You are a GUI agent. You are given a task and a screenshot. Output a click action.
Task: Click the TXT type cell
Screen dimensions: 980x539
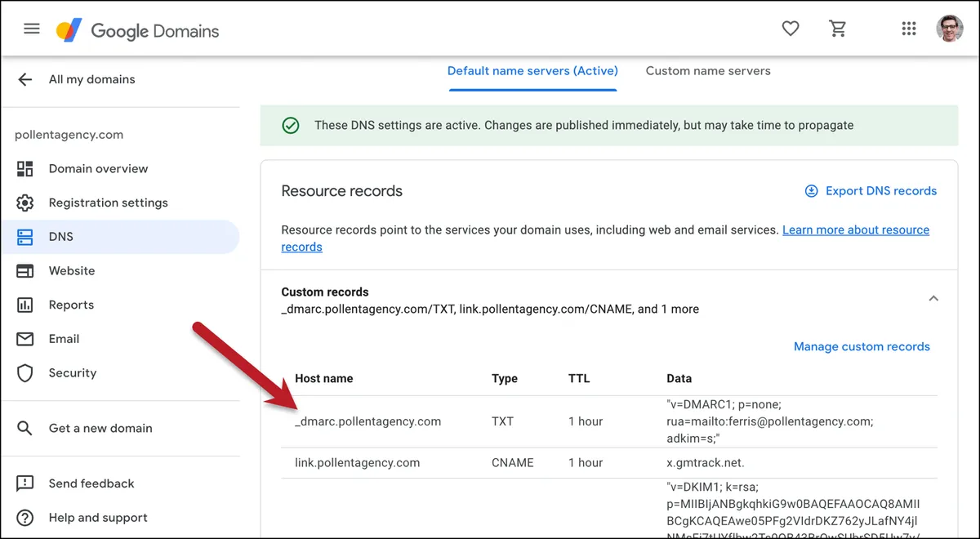click(x=502, y=421)
